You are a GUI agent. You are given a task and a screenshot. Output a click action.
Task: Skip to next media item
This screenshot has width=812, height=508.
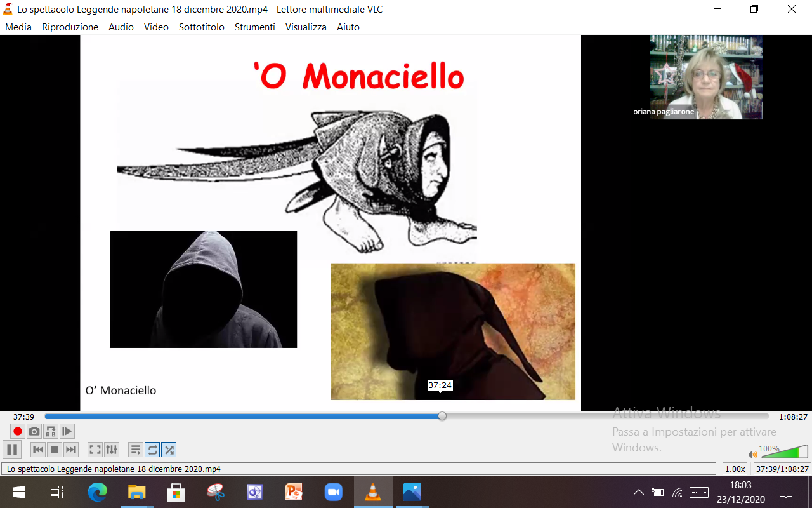pyautogui.click(x=71, y=450)
